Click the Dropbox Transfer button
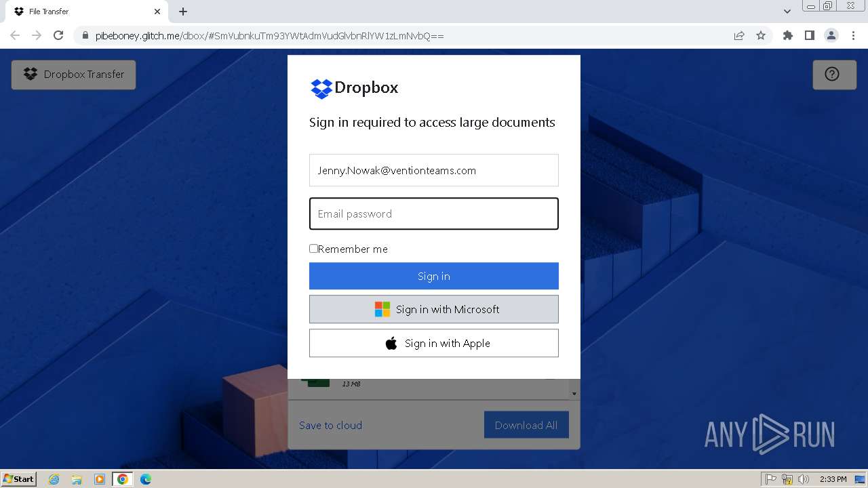 (73, 75)
